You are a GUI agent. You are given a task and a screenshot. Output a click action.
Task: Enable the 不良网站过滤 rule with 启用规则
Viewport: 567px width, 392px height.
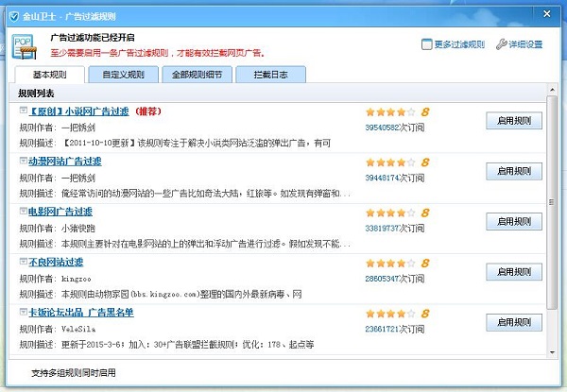pos(514,272)
